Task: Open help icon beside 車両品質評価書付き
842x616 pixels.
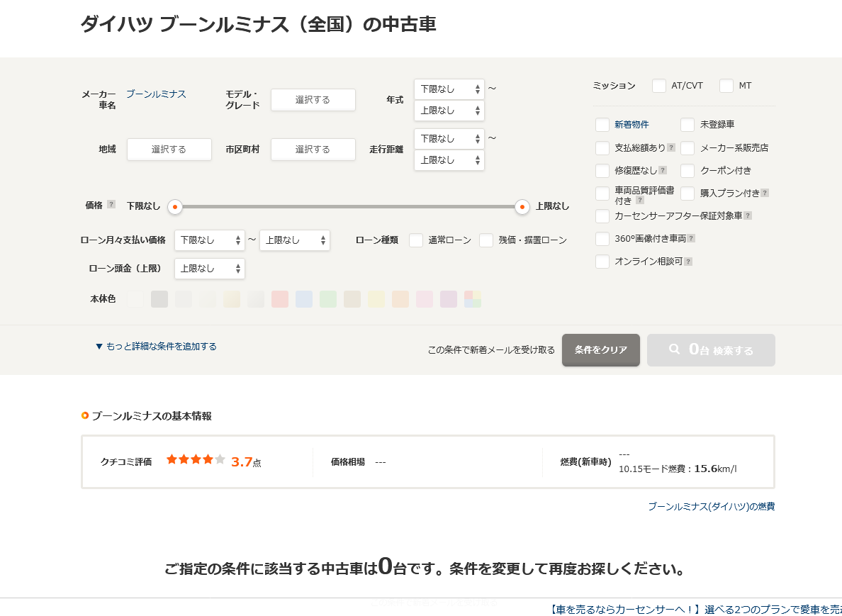Action: click(640, 201)
